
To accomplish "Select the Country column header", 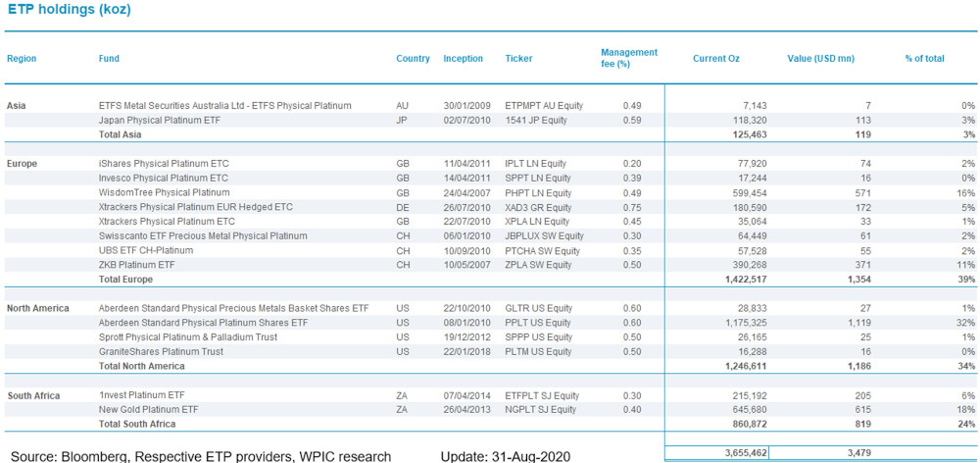I will point(414,59).
